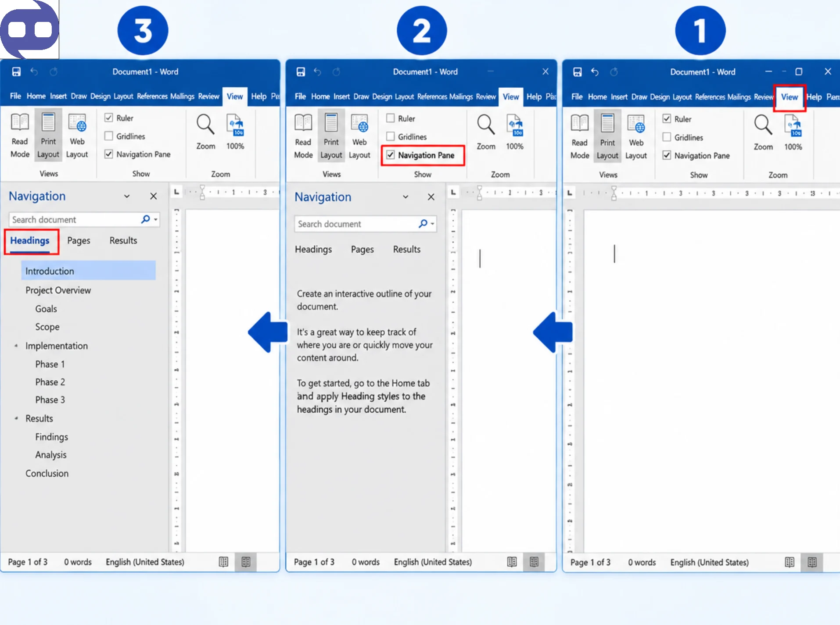The height and width of the screenshot is (625, 840).
Task: Click the 100% zoom icon in the right window
Action: (x=793, y=132)
